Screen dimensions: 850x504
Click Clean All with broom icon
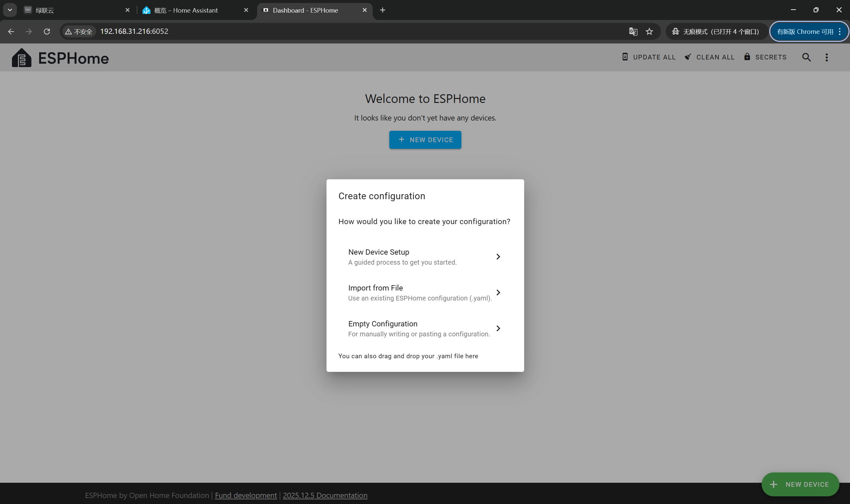tap(709, 57)
